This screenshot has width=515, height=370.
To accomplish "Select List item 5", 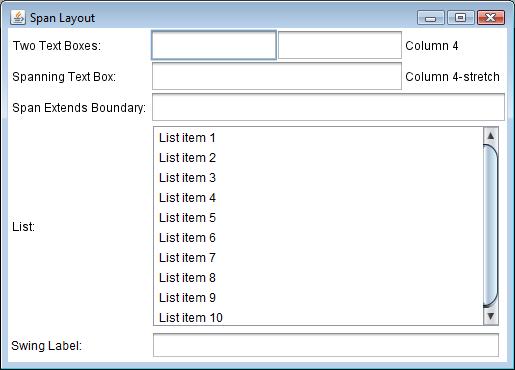I will coord(318,218).
